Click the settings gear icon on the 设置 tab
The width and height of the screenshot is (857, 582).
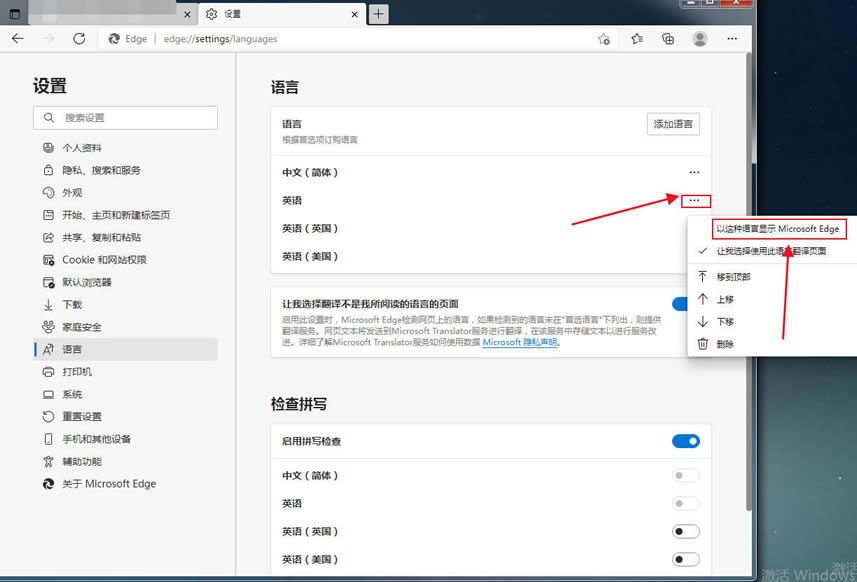click(209, 14)
